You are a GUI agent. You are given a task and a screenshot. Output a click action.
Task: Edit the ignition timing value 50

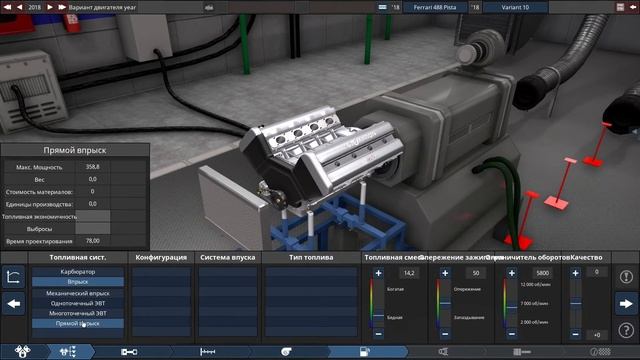tap(476, 273)
